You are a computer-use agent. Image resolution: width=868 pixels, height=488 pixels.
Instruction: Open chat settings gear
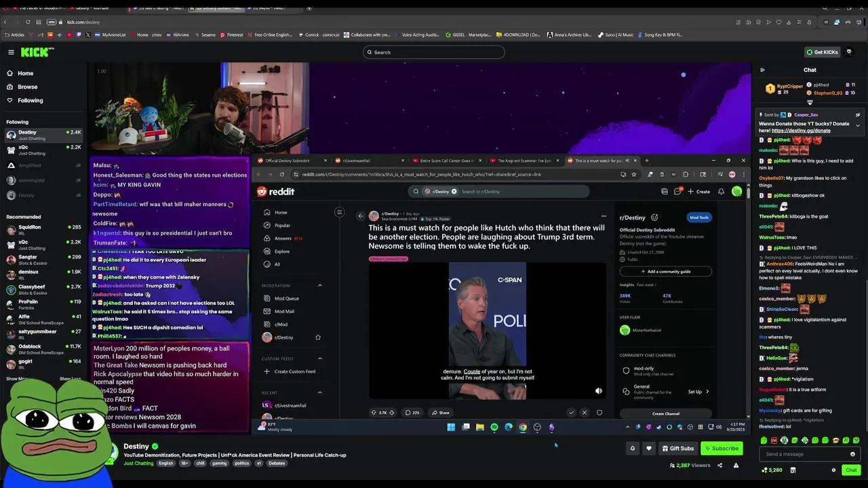pos(833,470)
